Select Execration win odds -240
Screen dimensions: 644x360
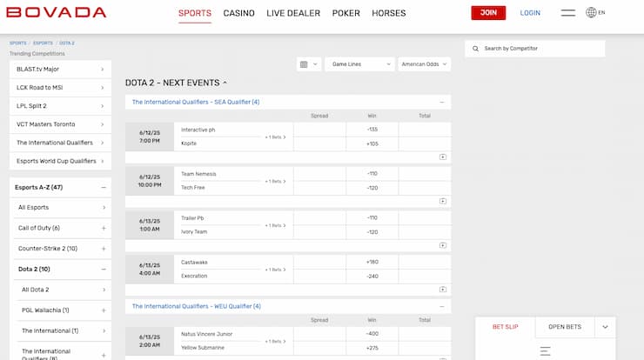click(x=372, y=277)
